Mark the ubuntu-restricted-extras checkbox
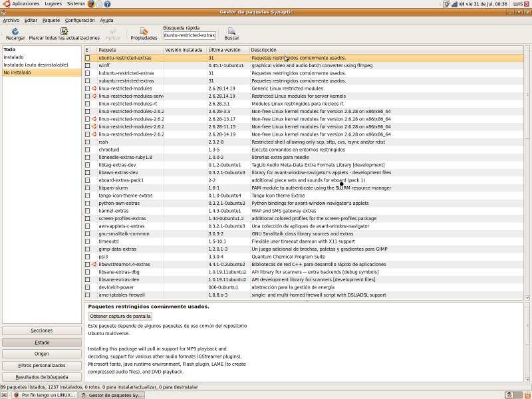 point(87,58)
